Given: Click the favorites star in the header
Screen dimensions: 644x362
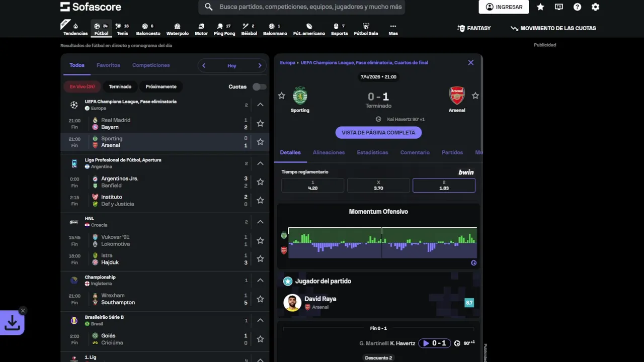Looking at the screenshot, I should click(x=540, y=7).
